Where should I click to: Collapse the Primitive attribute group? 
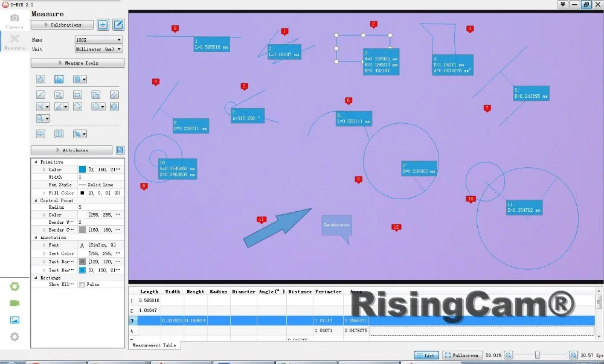tap(36, 162)
